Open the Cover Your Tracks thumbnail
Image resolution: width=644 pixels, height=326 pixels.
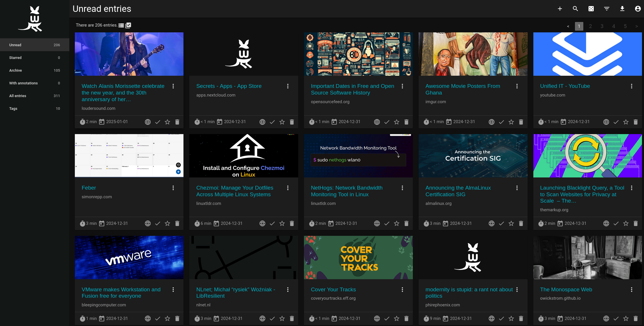pyautogui.click(x=358, y=257)
